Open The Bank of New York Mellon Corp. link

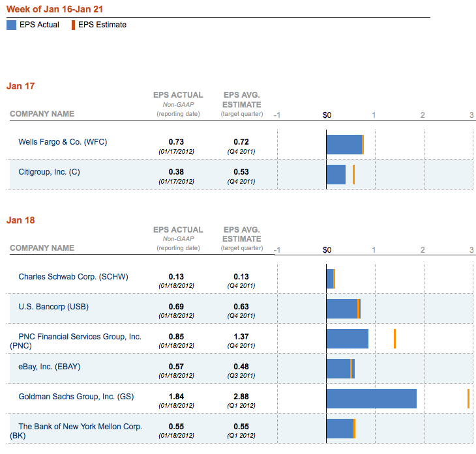[76, 431]
